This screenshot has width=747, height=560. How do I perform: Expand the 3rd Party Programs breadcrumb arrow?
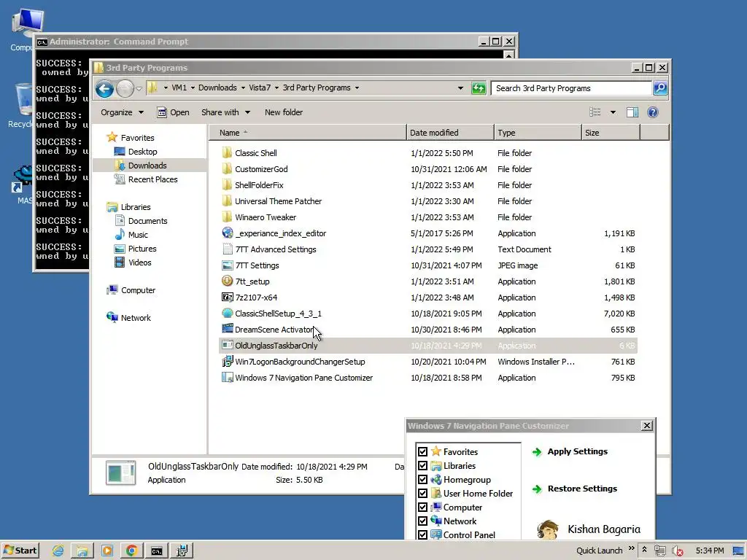357,87
